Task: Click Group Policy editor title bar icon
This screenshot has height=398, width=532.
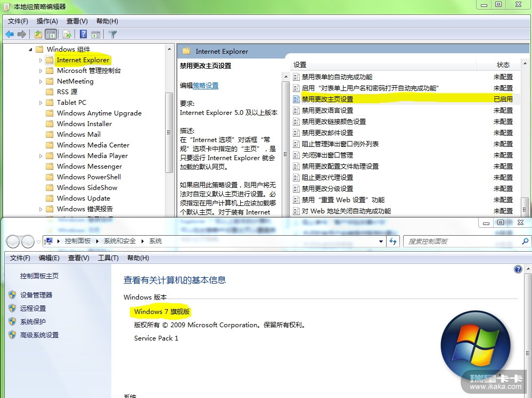Action: (x=7, y=6)
